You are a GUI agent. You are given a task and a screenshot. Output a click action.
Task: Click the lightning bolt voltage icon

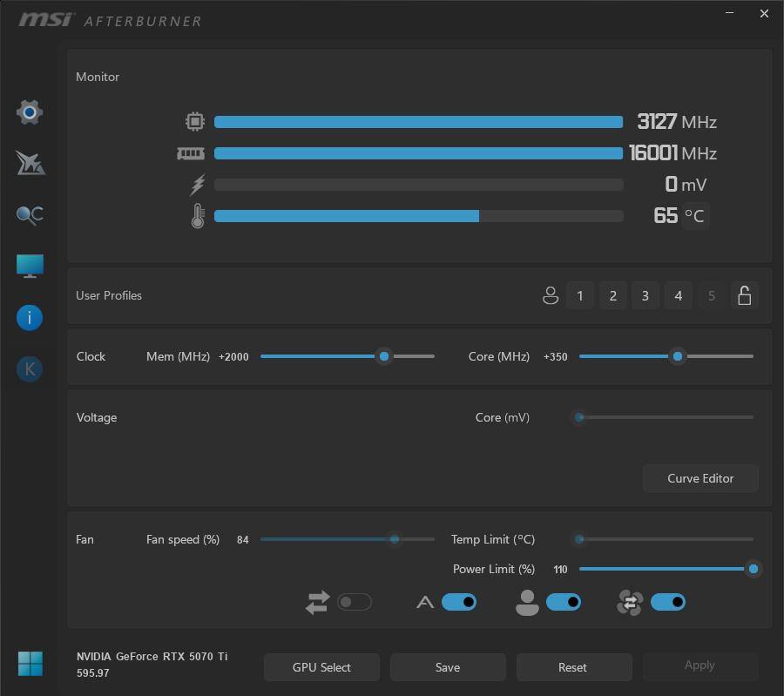(x=198, y=185)
